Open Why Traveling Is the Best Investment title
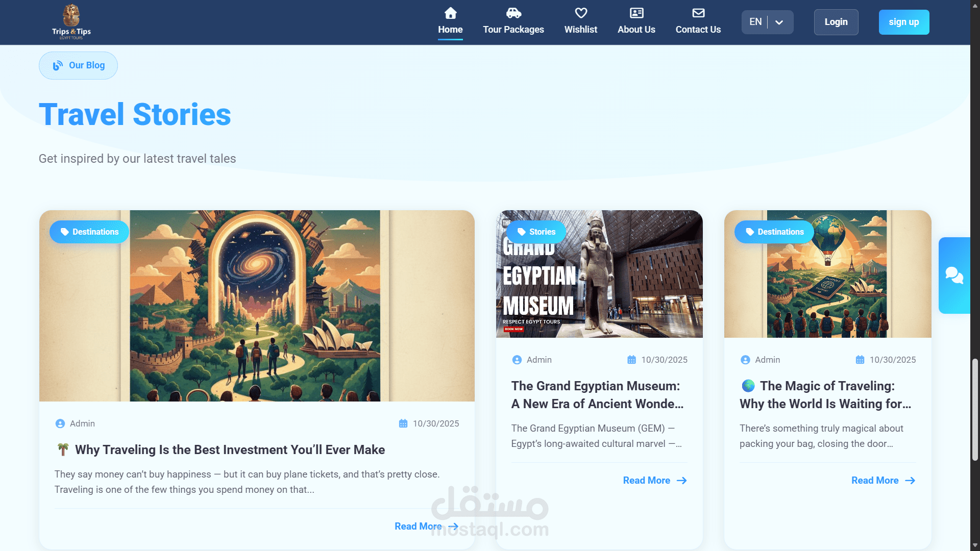This screenshot has height=551, width=980. [x=230, y=450]
